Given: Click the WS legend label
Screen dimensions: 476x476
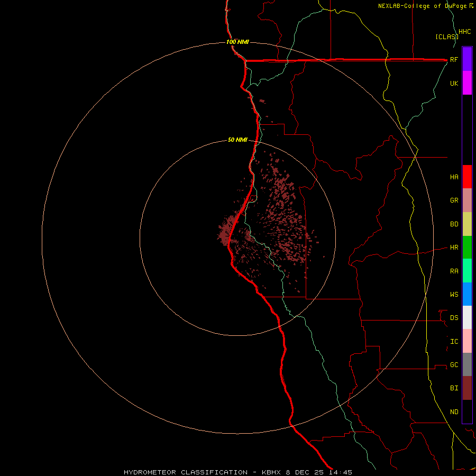Looking at the screenshot, I should click(x=454, y=295).
